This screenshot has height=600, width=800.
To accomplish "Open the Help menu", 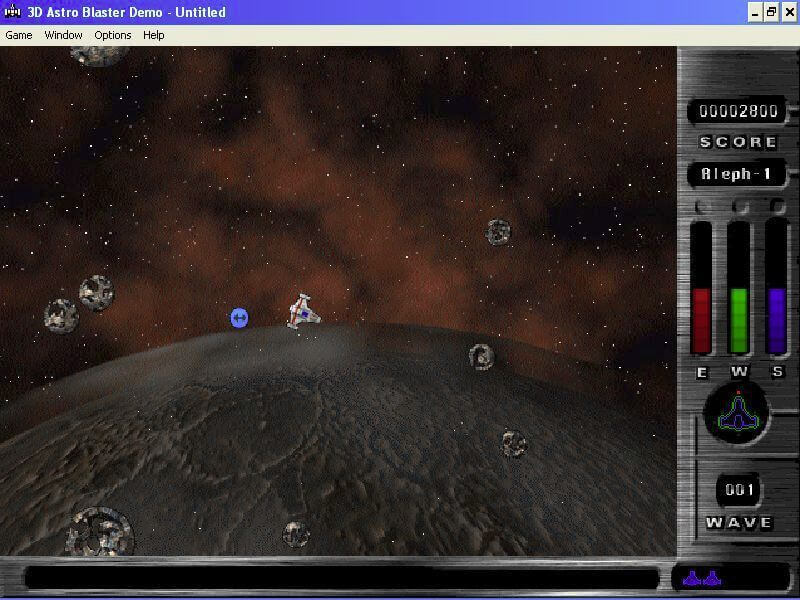I will pos(154,35).
